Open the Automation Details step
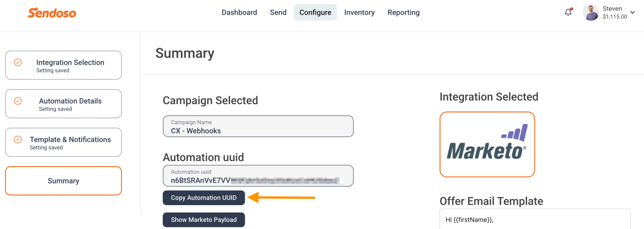 pos(63,104)
